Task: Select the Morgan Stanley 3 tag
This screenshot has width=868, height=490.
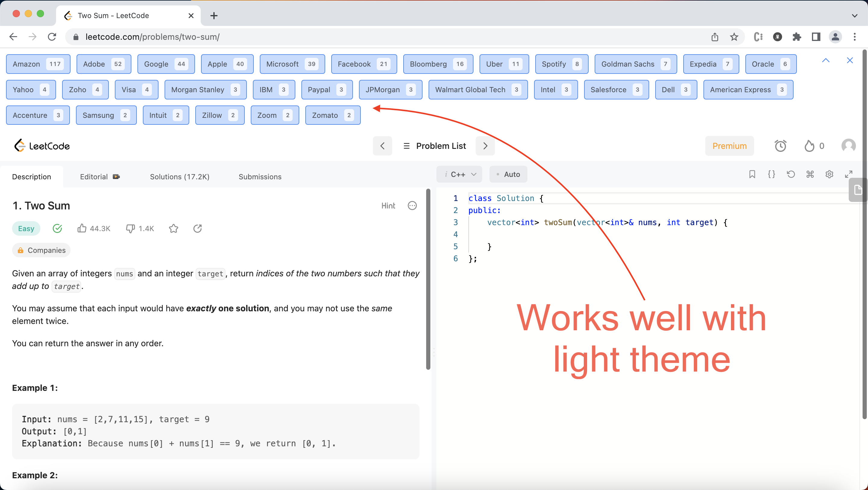Action: click(206, 89)
